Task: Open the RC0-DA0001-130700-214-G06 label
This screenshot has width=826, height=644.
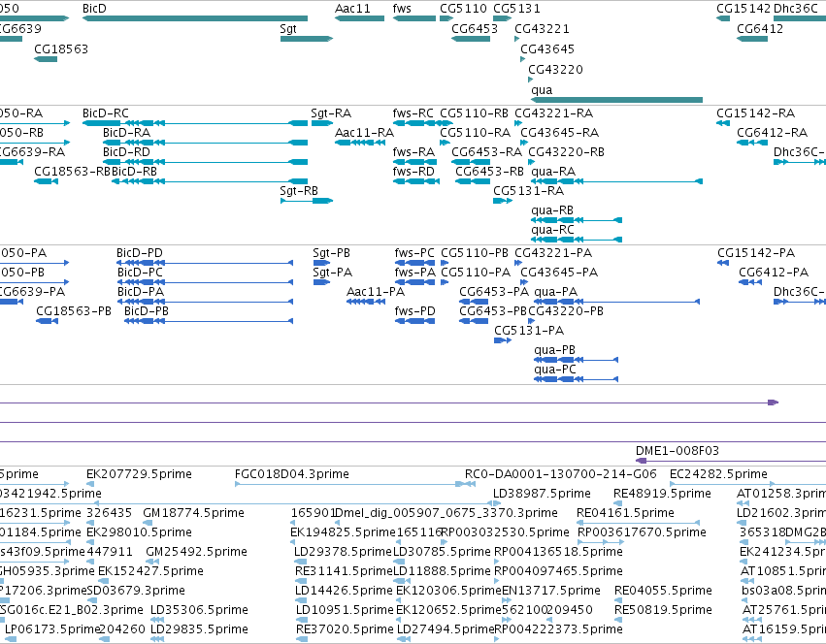Action: click(561, 474)
